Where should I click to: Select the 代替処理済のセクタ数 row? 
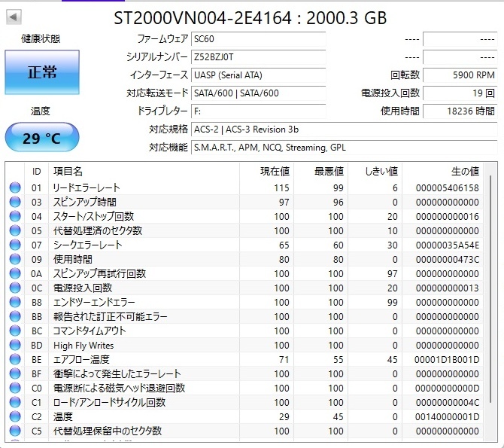coord(244,230)
